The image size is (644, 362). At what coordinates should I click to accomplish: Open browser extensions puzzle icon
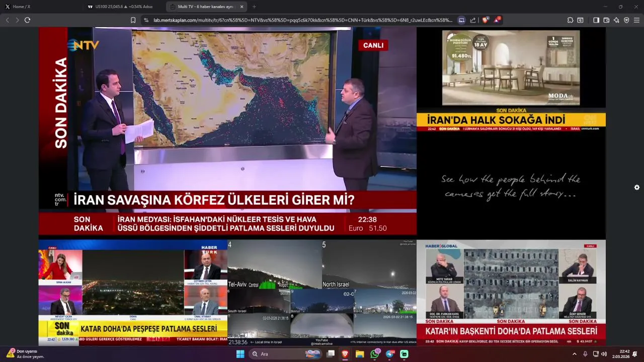[570, 20]
